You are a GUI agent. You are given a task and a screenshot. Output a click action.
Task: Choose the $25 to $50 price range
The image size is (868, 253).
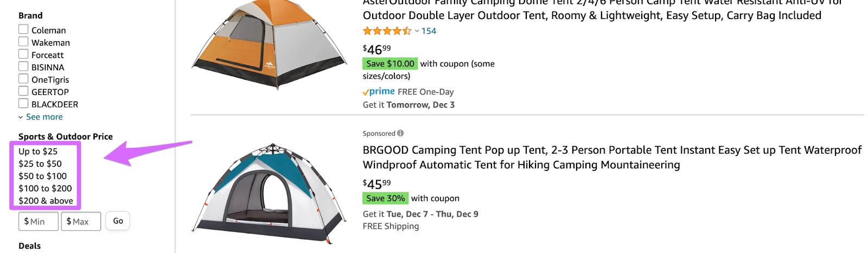pos(40,164)
